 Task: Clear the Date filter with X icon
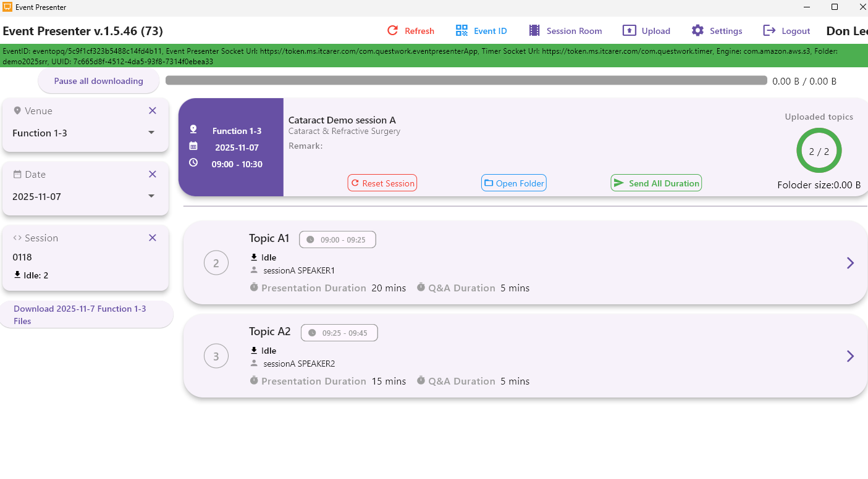pyautogui.click(x=153, y=175)
